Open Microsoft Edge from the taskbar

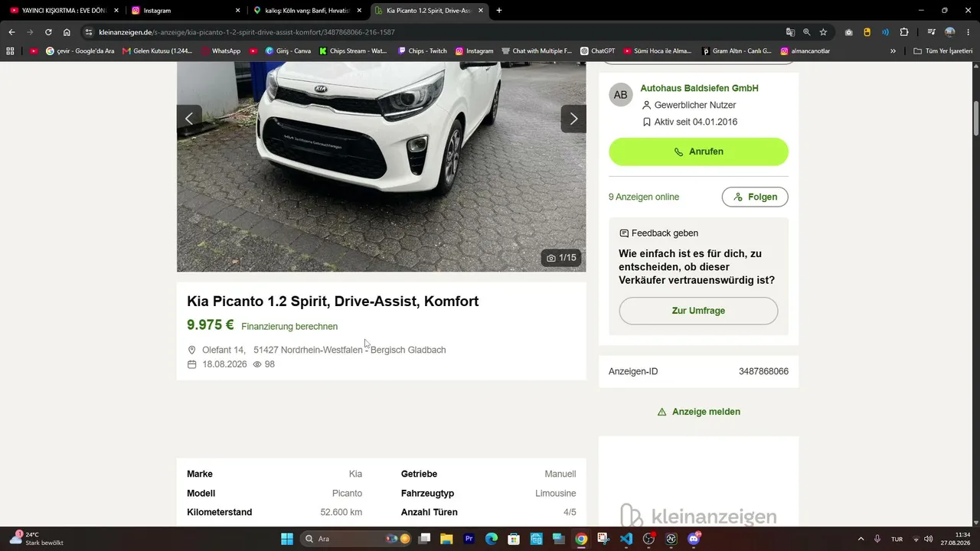click(x=492, y=539)
